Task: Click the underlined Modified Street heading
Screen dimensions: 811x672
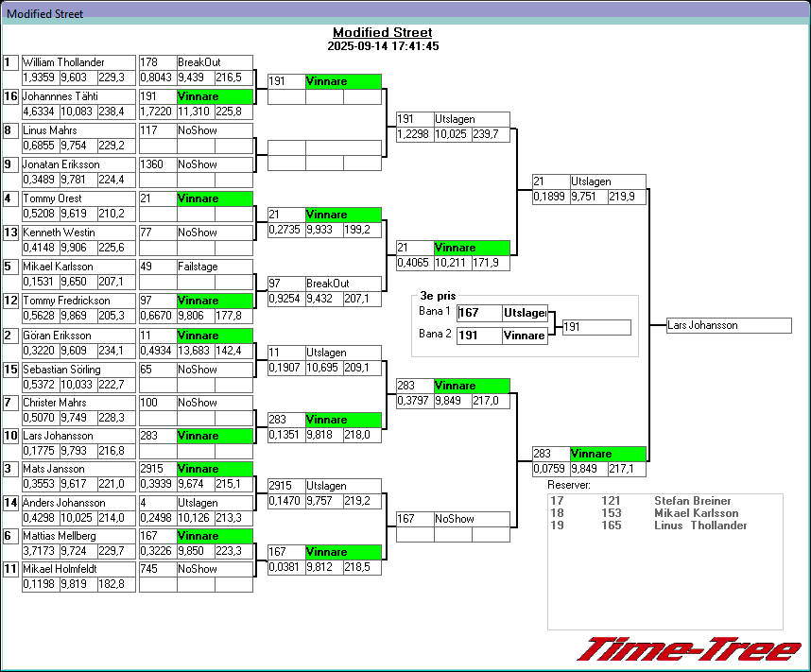Action: [382, 33]
